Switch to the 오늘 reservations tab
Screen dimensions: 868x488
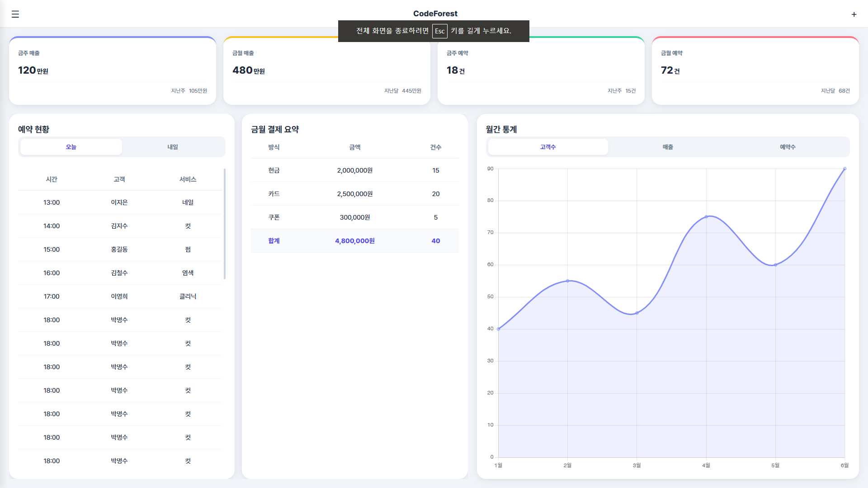pyautogui.click(x=71, y=147)
